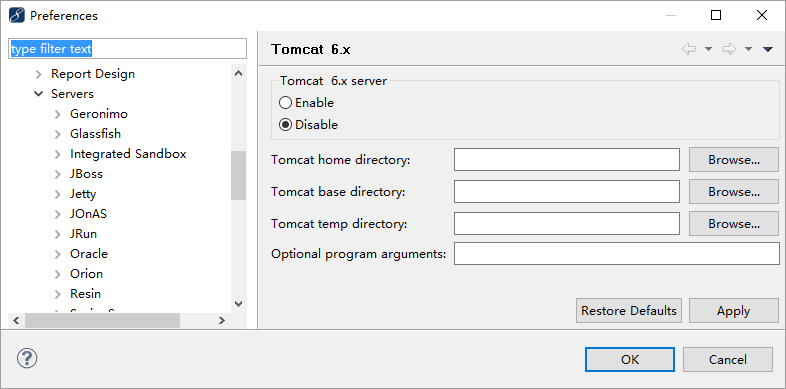The height and width of the screenshot is (389, 786).
Task: Select the Enable radio button
Action: pyautogui.click(x=285, y=103)
